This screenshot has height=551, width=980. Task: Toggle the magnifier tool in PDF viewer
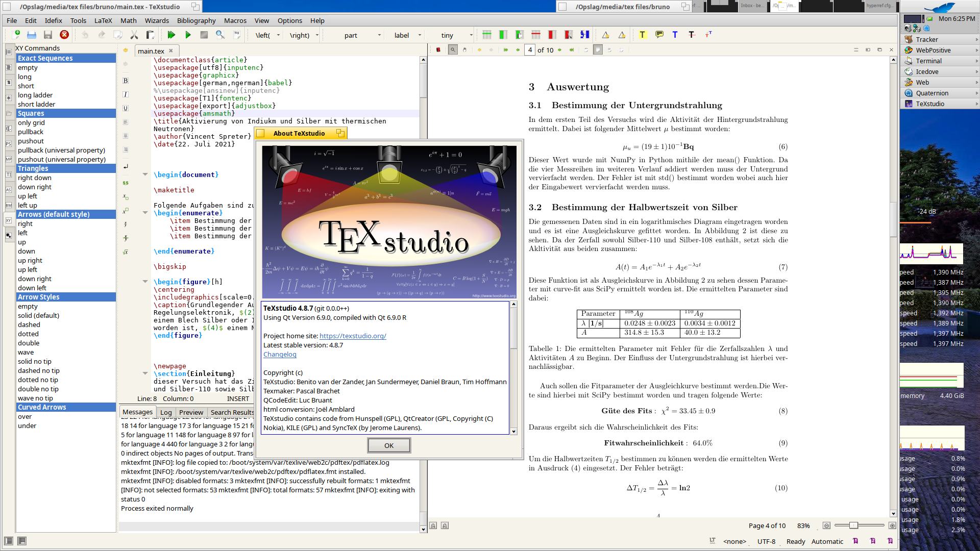(453, 50)
